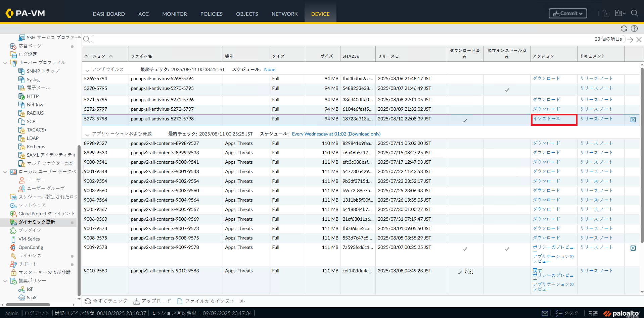Screen dimensions: 644x318
Task: Remove contents 9009-9578 using X icon
Action: [x=633, y=248]
